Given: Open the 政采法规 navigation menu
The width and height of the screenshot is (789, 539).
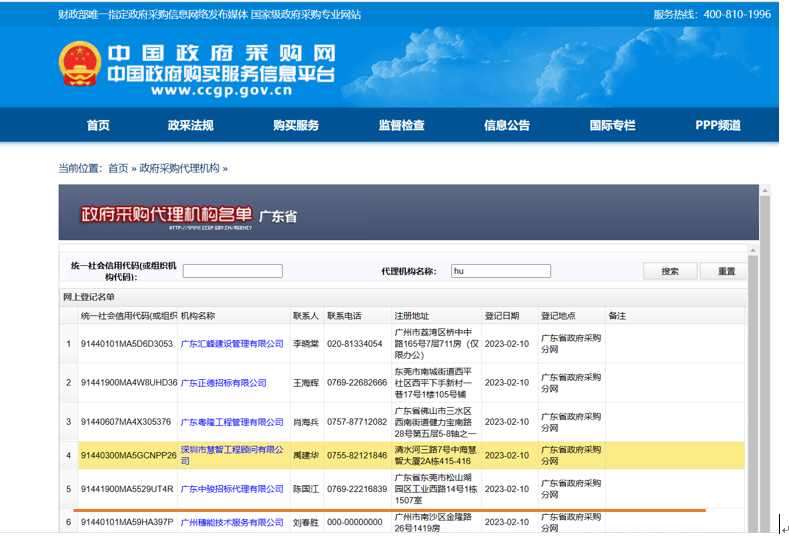Looking at the screenshot, I should (191, 125).
